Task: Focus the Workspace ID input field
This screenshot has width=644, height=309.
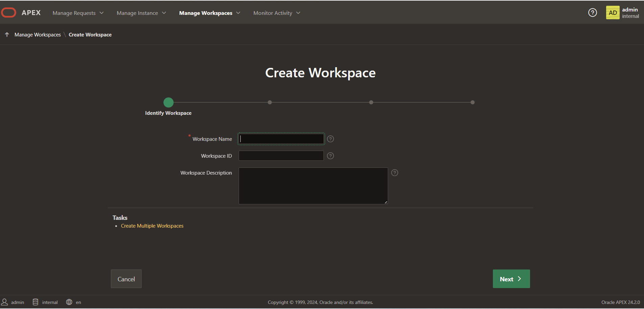Action: click(x=281, y=156)
